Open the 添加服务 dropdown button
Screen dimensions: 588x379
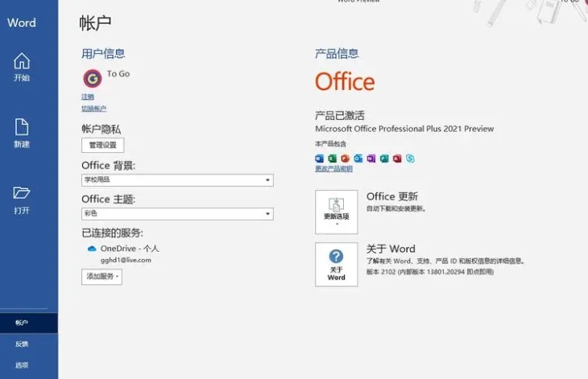point(101,276)
